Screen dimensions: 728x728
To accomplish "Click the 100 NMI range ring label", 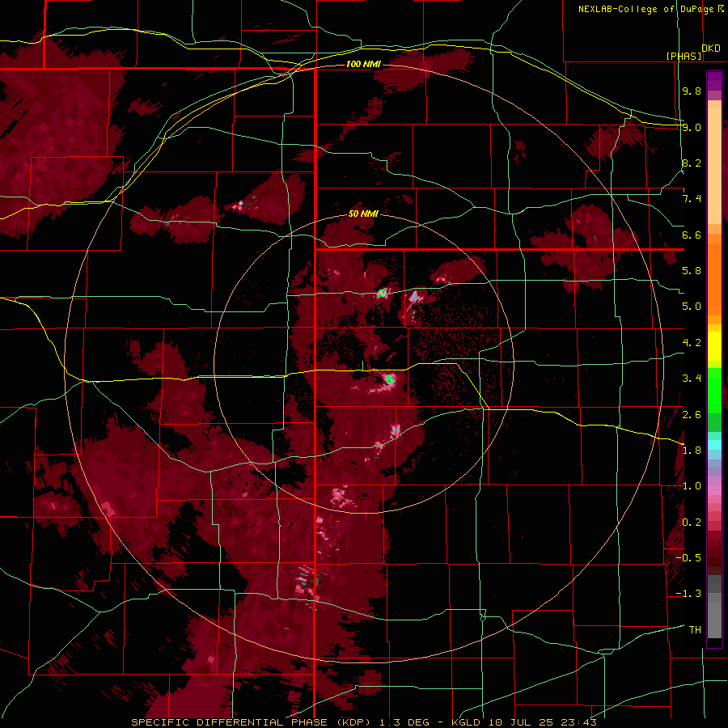I will tap(363, 64).
